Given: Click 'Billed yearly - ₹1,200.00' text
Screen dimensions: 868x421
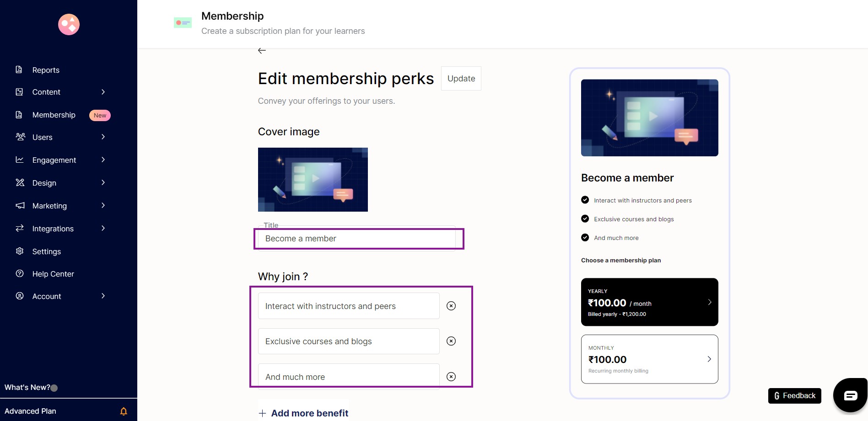Looking at the screenshot, I should pos(617,314).
